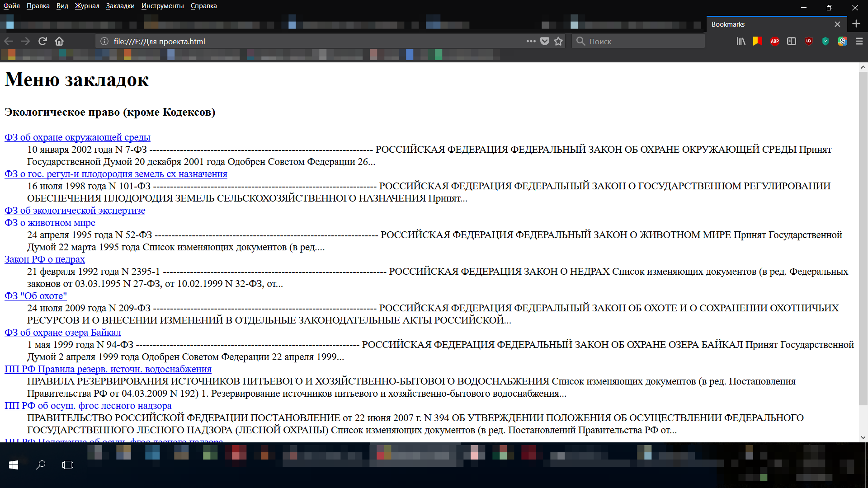The width and height of the screenshot is (868, 488).
Task: Restore down the browser window
Action: (x=829, y=7)
